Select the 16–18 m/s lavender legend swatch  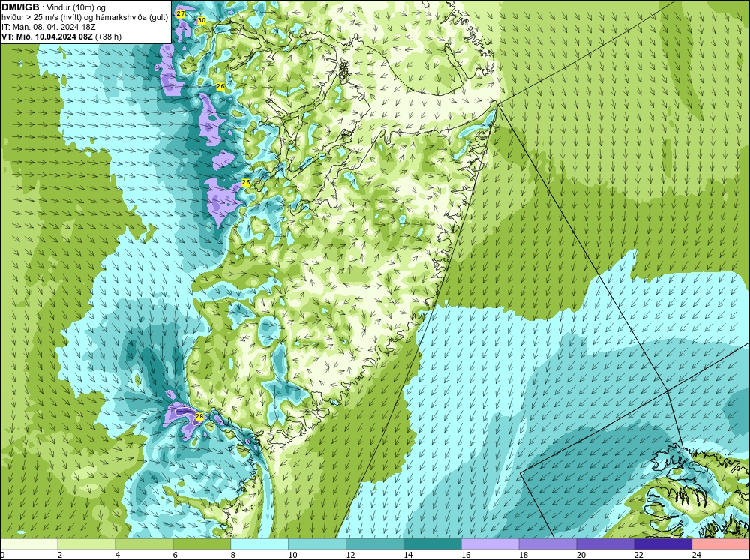click(490, 544)
